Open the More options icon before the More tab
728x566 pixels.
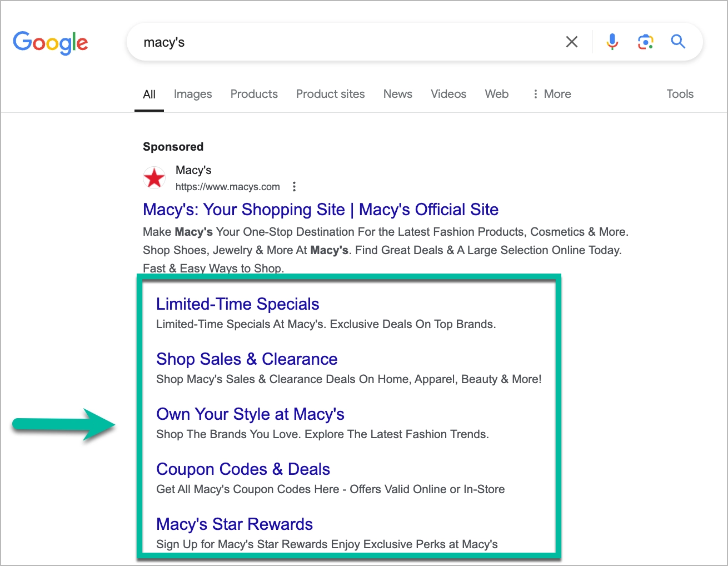point(535,94)
